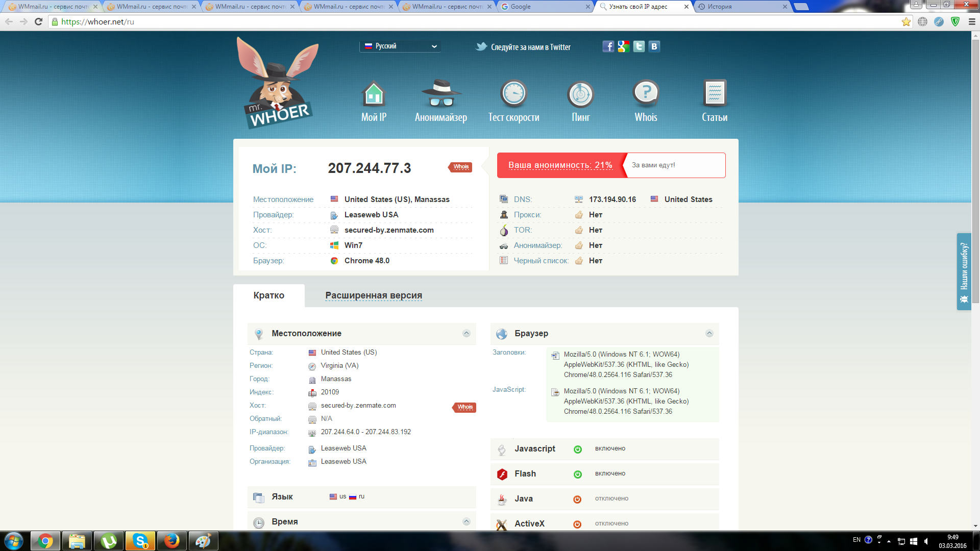Image resolution: width=980 pixels, height=551 pixels.
Task: Click the red Whois badge next to IP address
Action: point(460,167)
